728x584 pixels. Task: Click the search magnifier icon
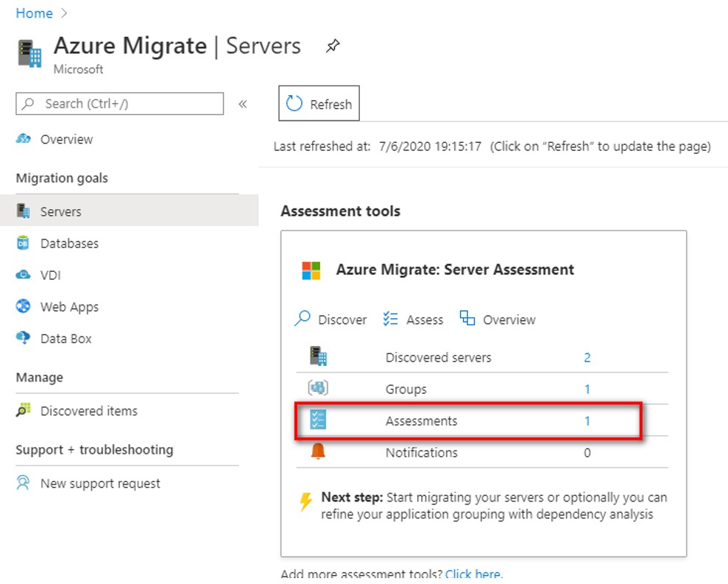[x=28, y=103]
